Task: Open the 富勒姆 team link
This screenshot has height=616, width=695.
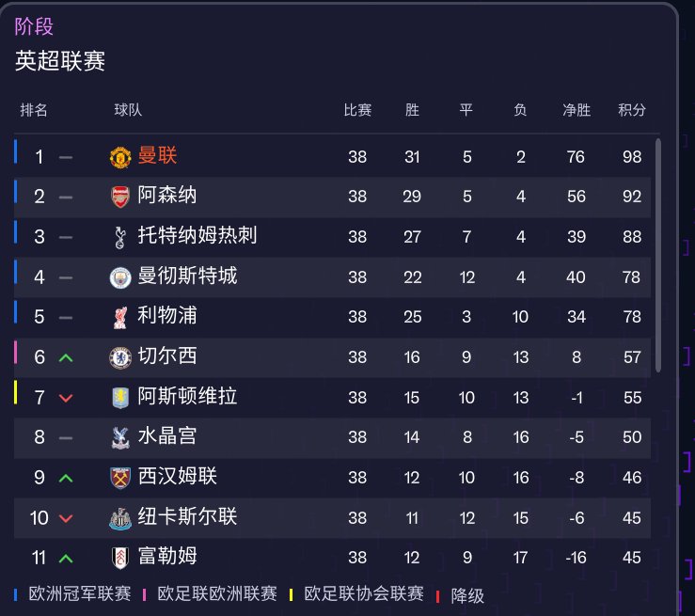Action: coord(167,557)
